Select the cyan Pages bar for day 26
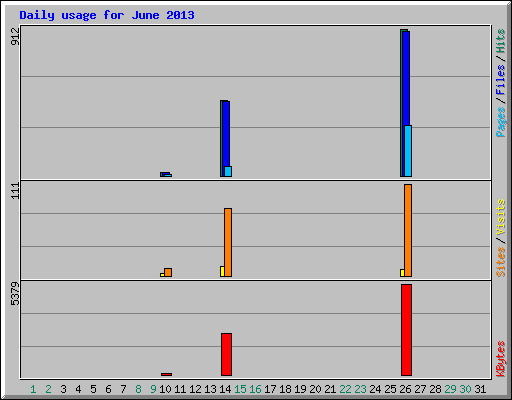 (408, 151)
